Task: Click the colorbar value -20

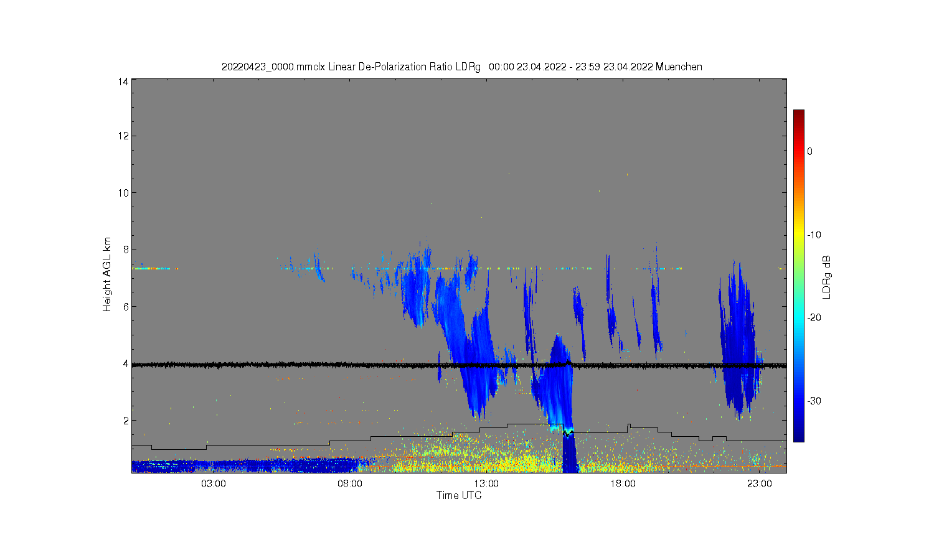Action: pyautogui.click(x=814, y=317)
